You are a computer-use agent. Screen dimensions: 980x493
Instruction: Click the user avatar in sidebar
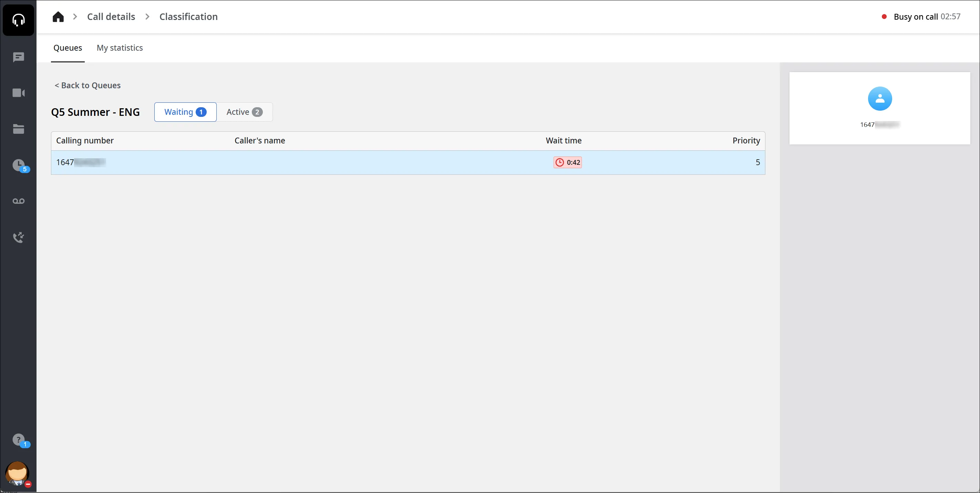tap(18, 474)
